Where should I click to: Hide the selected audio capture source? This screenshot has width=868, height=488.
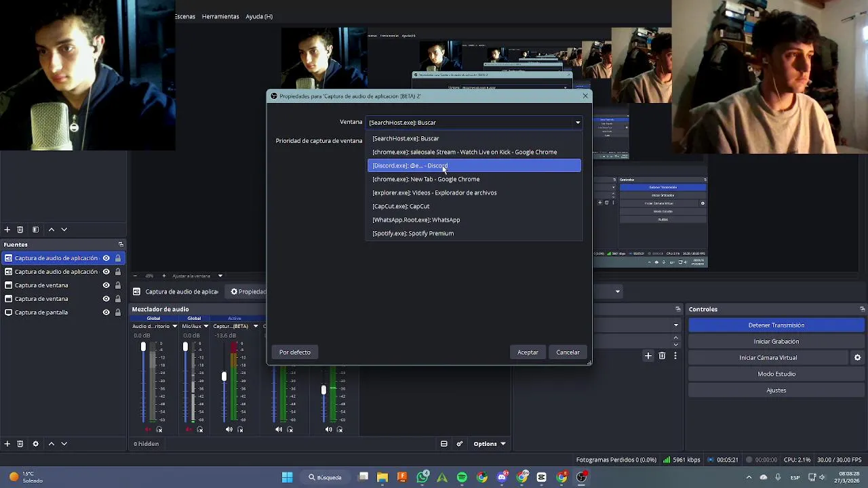(106, 258)
